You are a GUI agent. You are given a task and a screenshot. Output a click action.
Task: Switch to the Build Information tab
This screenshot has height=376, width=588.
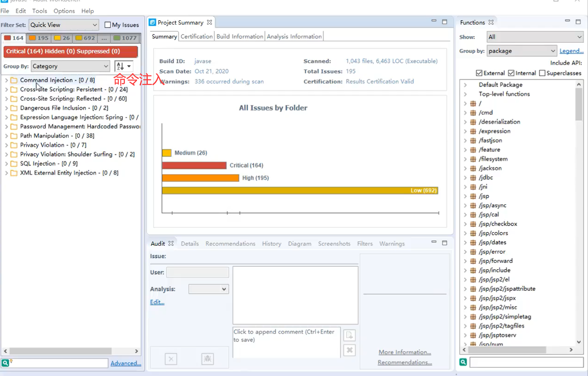[x=240, y=37]
